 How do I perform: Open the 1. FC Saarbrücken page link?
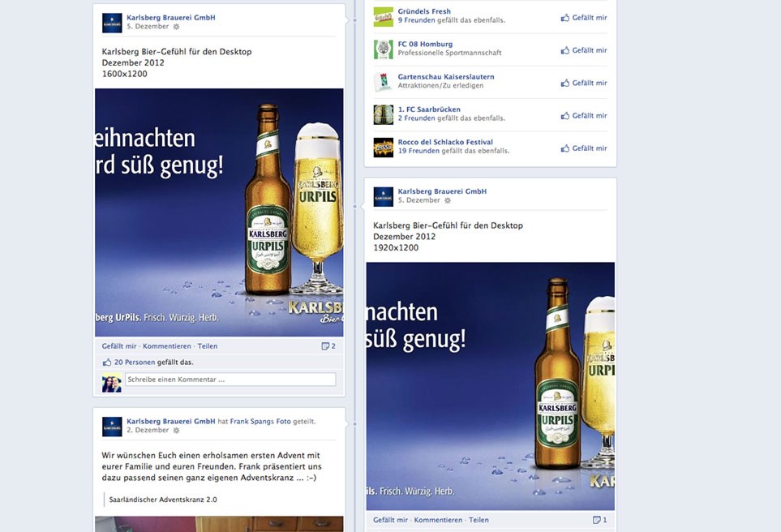[x=429, y=109]
